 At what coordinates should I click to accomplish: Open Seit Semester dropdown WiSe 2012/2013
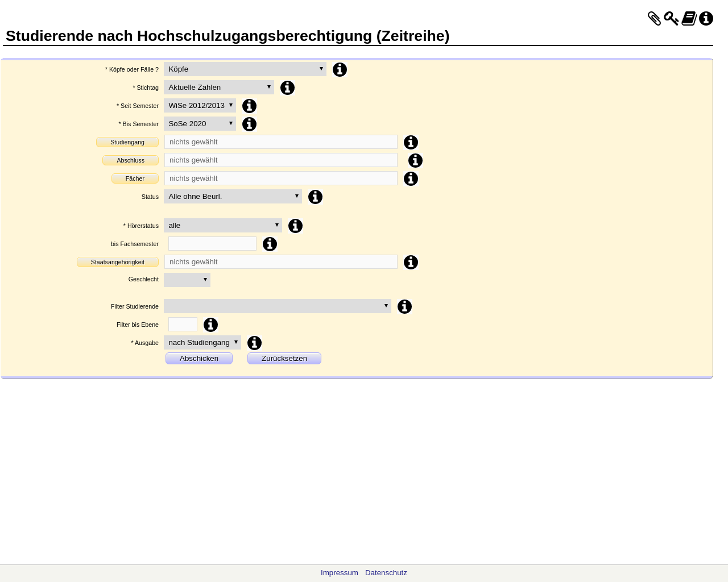pos(200,105)
